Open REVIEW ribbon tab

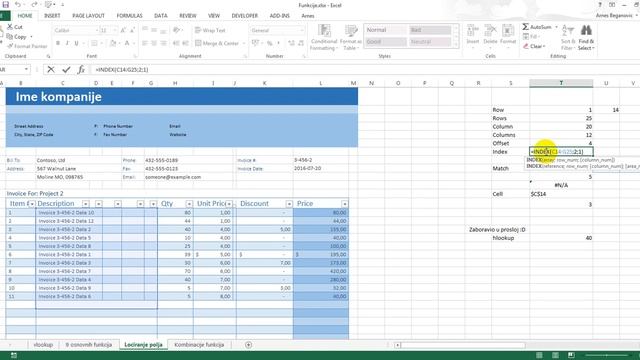[x=188, y=16]
